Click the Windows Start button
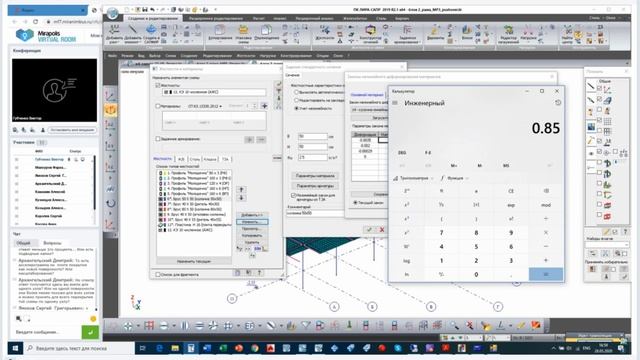The height and width of the screenshot is (360, 640). [x=16, y=348]
